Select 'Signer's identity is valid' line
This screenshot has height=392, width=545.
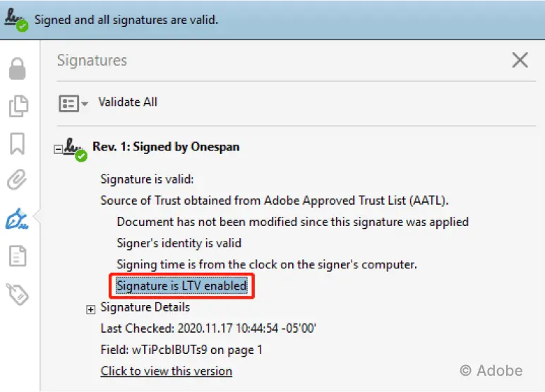coord(179,243)
